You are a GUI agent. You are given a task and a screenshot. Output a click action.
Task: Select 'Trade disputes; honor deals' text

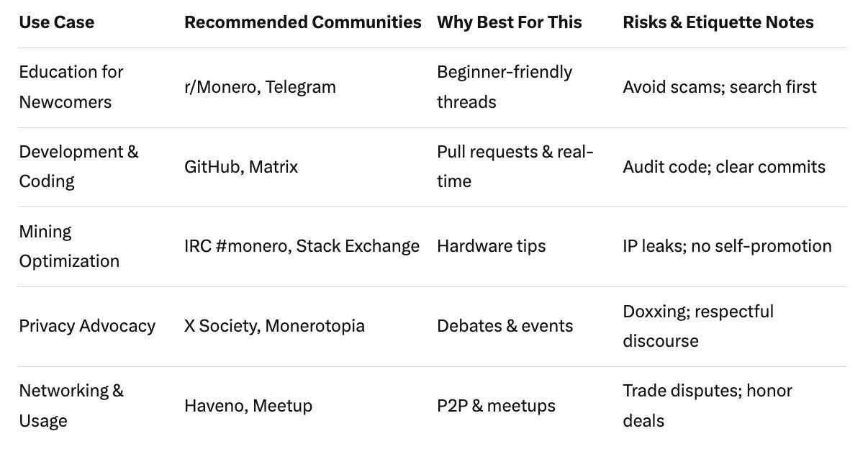point(707,406)
